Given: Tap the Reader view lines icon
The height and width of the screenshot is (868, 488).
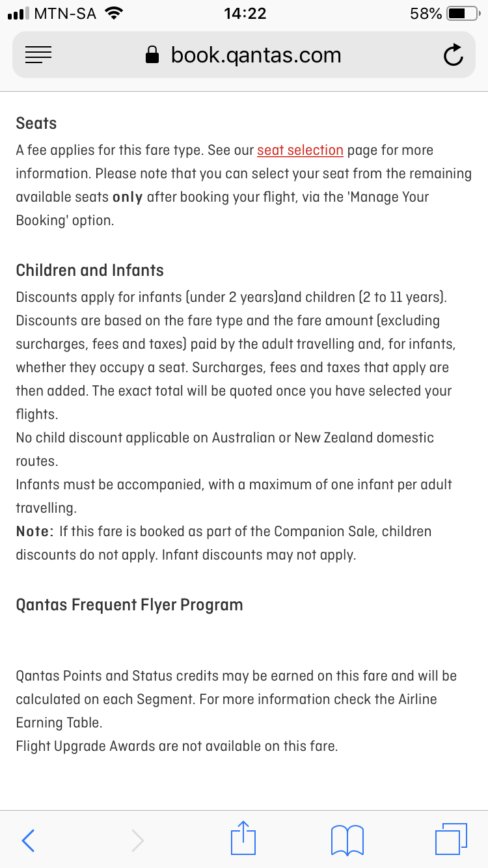Looking at the screenshot, I should pyautogui.click(x=38, y=55).
